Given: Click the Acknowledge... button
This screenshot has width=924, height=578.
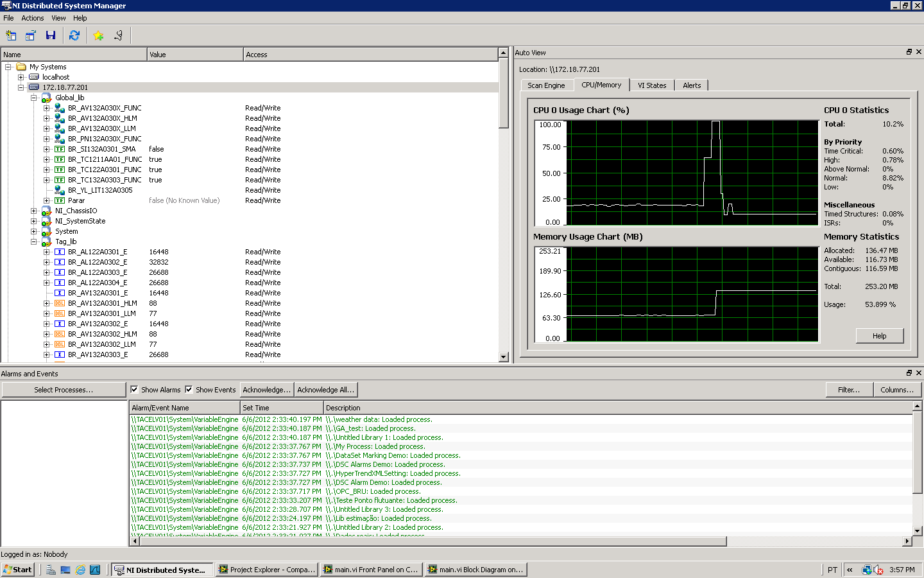Looking at the screenshot, I should [x=266, y=390].
